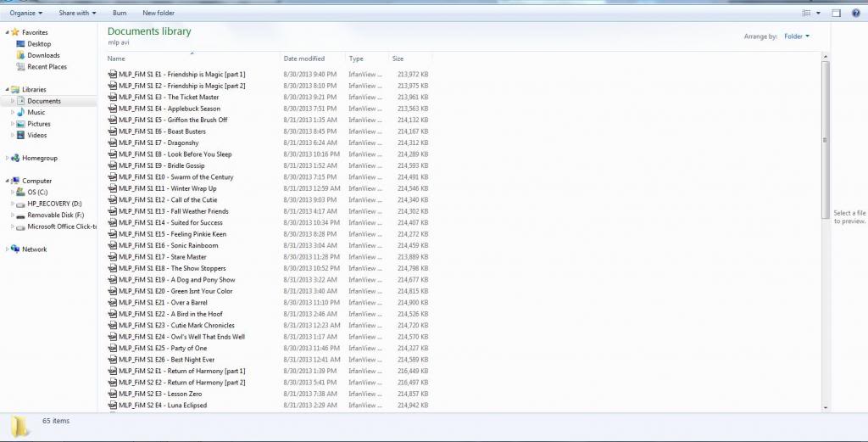Image resolution: width=868 pixels, height=442 pixels.
Task: Collapse the Favorites tree node
Action: 7,32
